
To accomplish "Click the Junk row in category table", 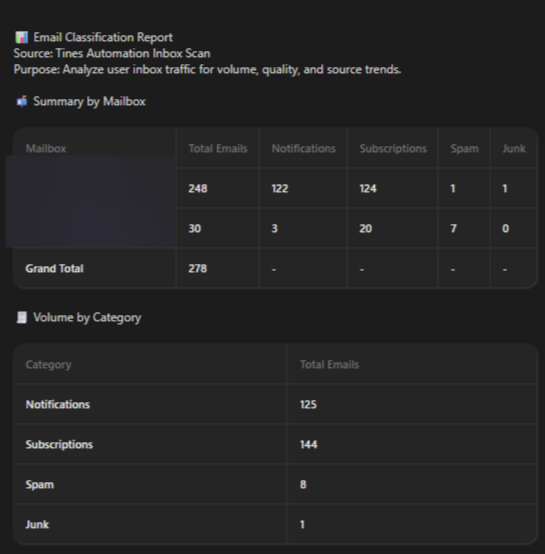I will tap(275, 524).
